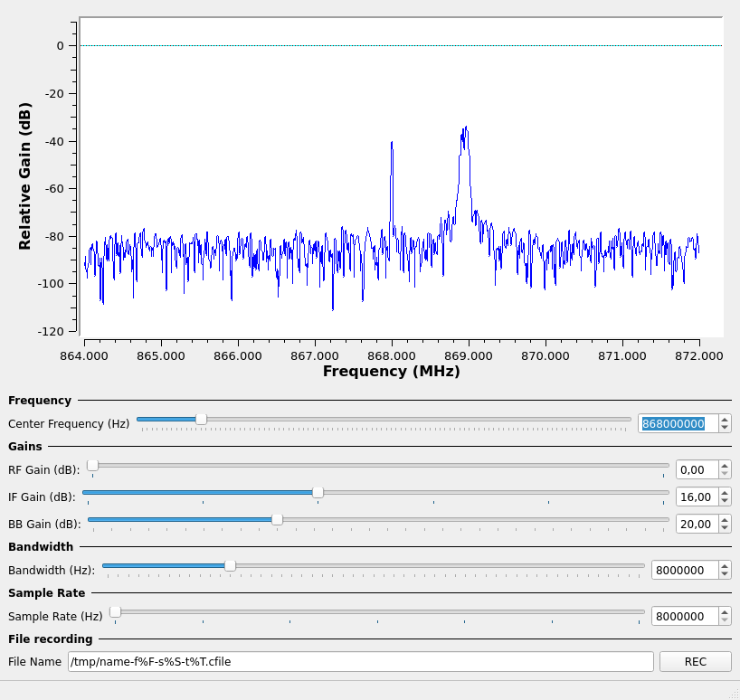The width and height of the screenshot is (740, 700).
Task: Select the RF Gain value box
Action: (696, 469)
